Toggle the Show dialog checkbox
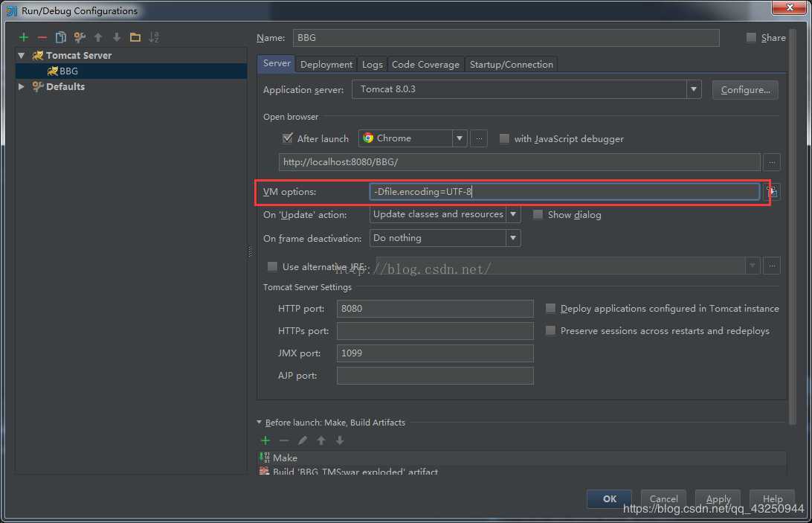This screenshot has height=523, width=812. pos(538,214)
